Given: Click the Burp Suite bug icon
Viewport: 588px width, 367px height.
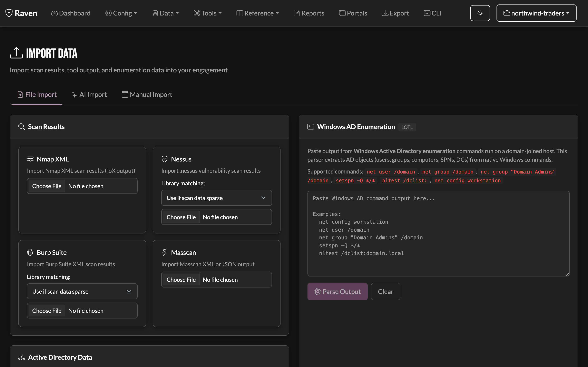Looking at the screenshot, I should [x=30, y=252].
